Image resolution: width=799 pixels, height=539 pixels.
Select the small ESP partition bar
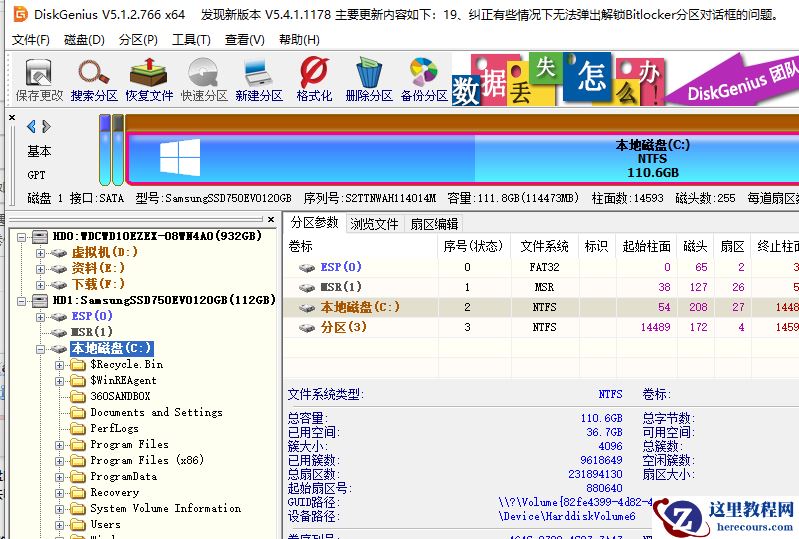click(x=105, y=150)
